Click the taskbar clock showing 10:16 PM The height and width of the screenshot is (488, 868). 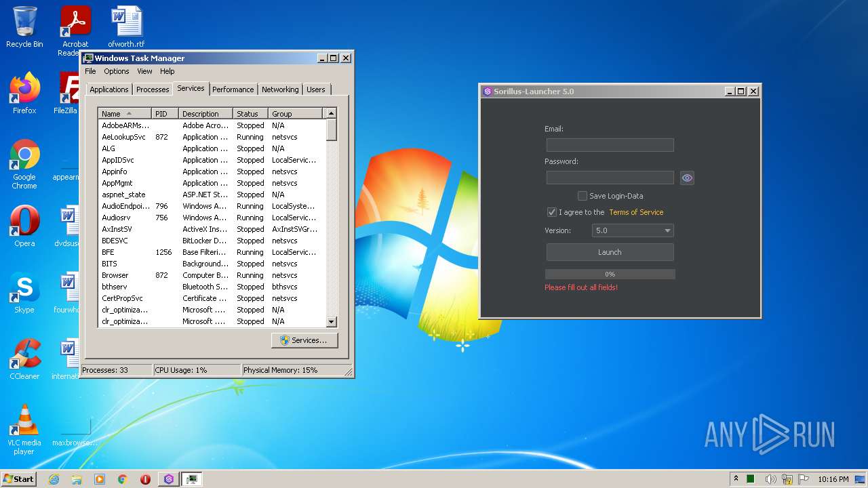(x=833, y=479)
